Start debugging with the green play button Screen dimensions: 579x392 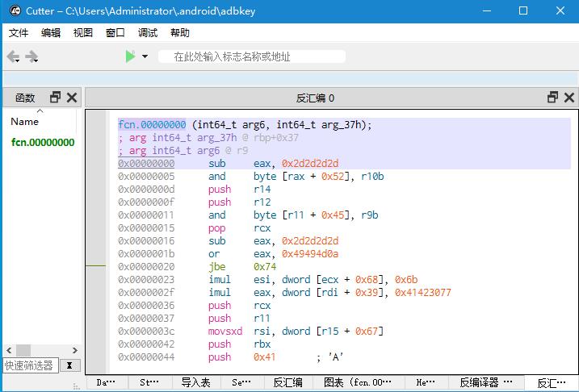tap(130, 56)
